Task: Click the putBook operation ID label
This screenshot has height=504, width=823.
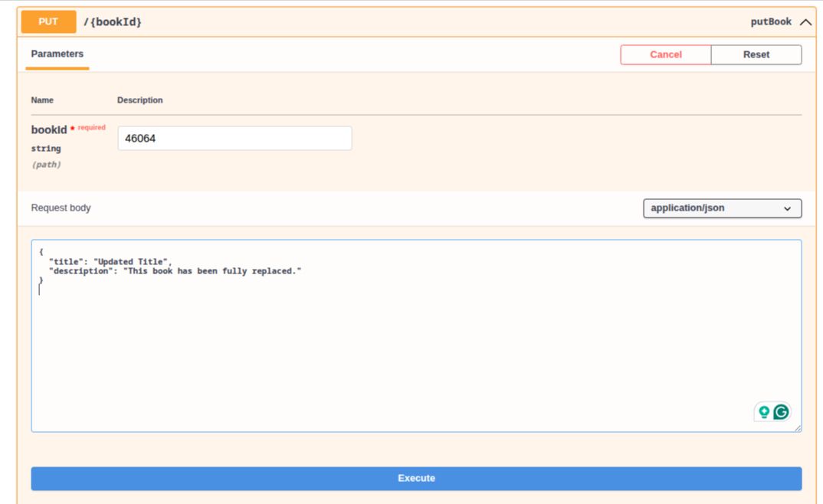Action: (x=771, y=22)
